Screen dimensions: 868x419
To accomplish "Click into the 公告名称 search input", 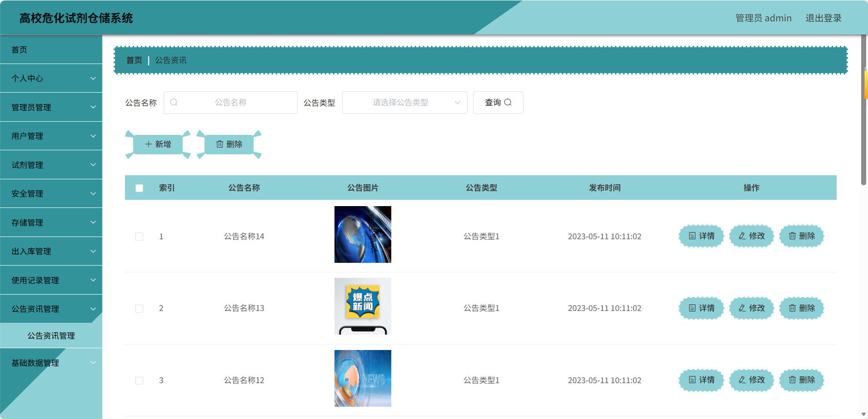I will pyautogui.click(x=231, y=103).
